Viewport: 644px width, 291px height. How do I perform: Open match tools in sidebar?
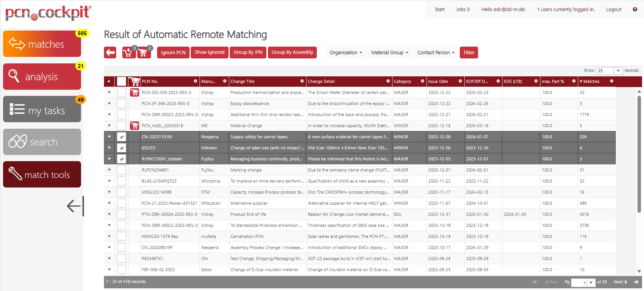coord(42,175)
